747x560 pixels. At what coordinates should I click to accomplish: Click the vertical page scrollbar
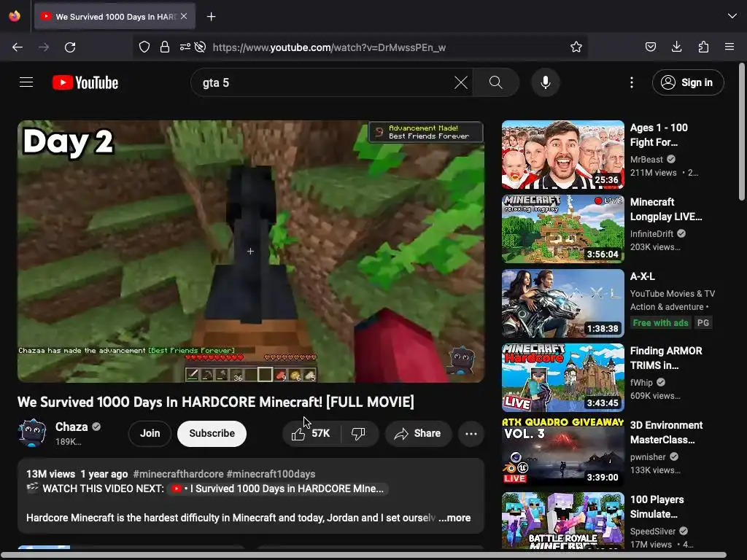click(x=742, y=132)
